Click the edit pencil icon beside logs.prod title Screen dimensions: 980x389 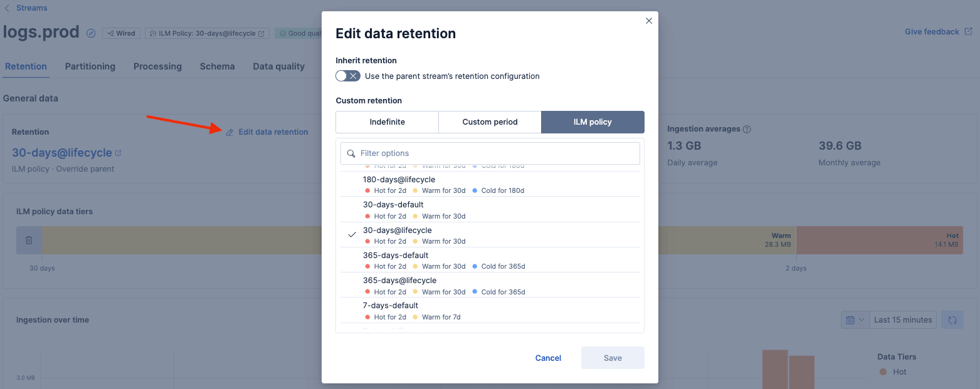click(x=90, y=33)
